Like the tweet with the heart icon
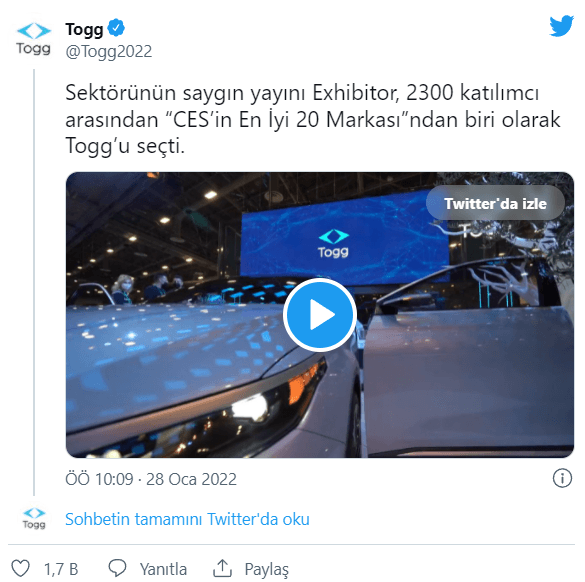585x582 pixels. point(20,569)
